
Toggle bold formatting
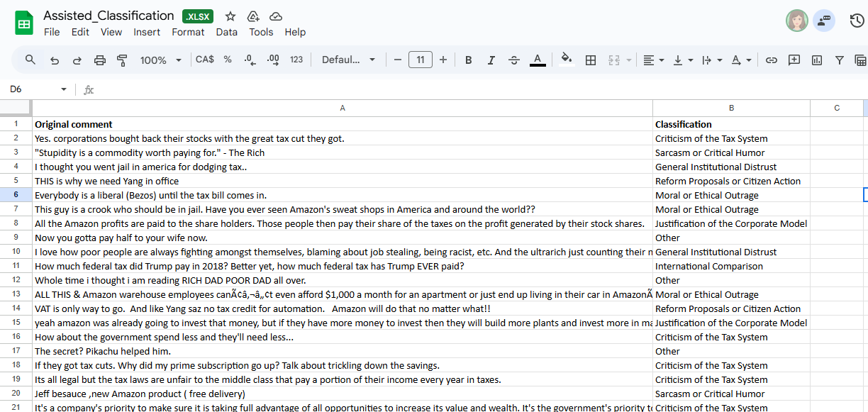pyautogui.click(x=469, y=60)
